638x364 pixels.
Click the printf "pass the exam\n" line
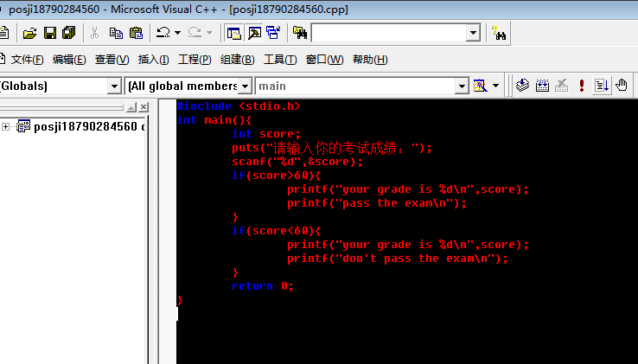point(377,203)
